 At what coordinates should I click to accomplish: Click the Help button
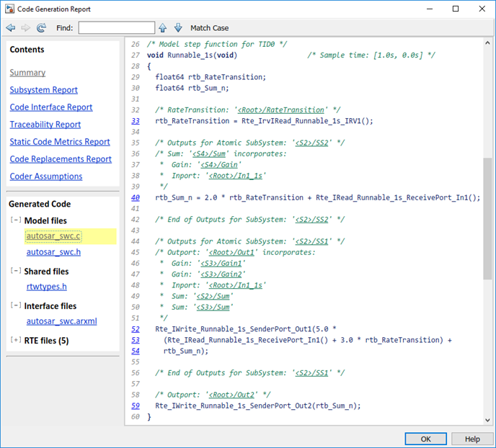(x=471, y=439)
